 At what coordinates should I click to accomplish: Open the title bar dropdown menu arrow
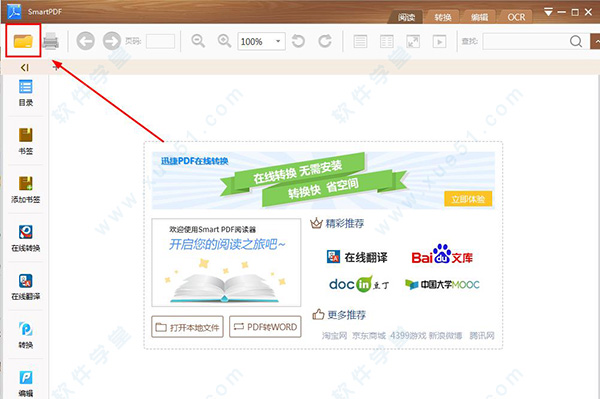[x=548, y=12]
